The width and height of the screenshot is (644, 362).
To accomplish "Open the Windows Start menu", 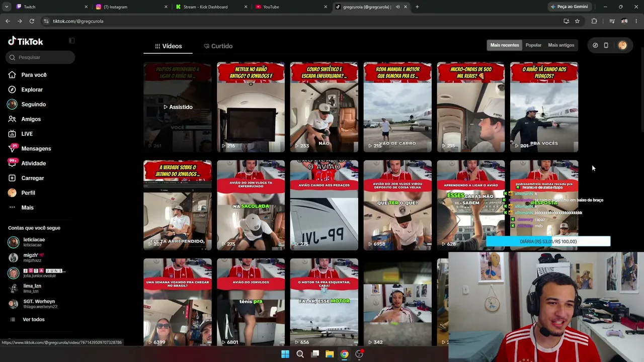I will [285, 354].
